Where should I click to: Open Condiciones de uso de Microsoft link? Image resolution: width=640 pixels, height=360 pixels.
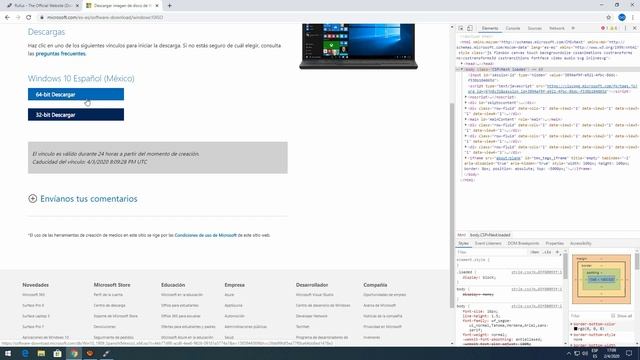205,235
